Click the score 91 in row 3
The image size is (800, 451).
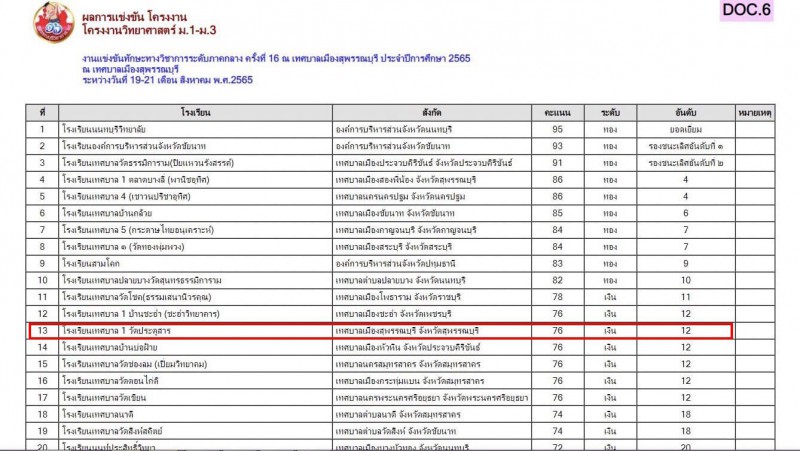[x=558, y=163]
